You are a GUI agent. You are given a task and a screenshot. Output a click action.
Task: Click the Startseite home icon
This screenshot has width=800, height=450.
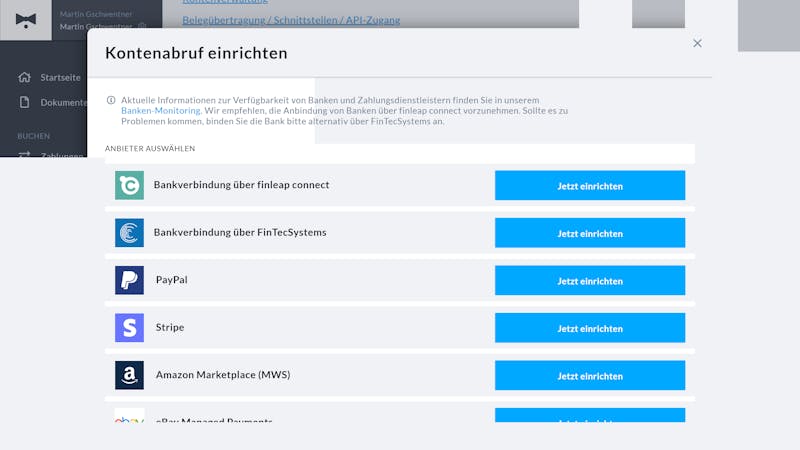(24, 77)
